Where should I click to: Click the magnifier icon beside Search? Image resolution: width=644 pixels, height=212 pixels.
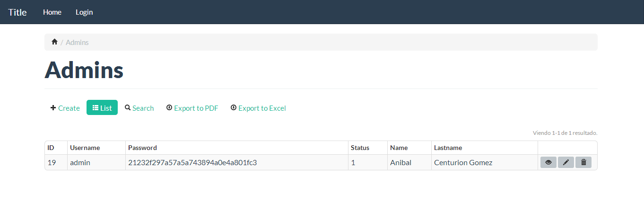click(128, 108)
